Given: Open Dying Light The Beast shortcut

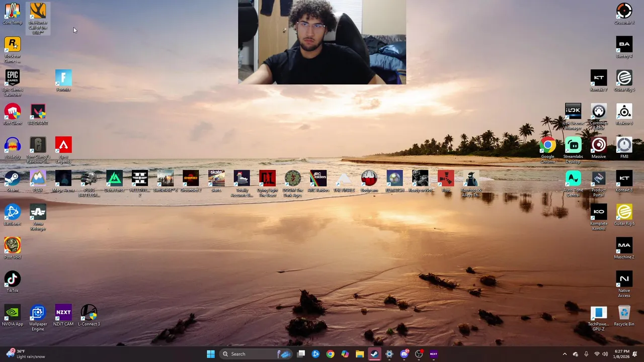Looking at the screenshot, I should tap(267, 184).
